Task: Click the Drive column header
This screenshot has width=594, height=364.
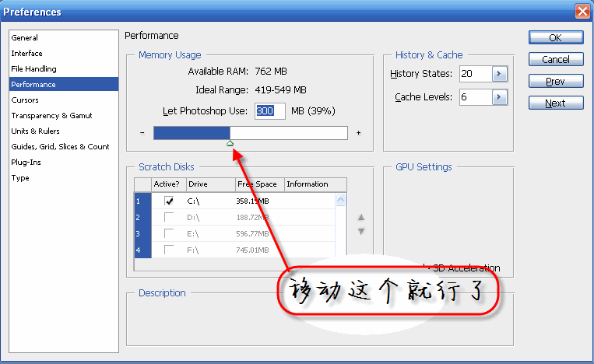Action: [211, 184]
